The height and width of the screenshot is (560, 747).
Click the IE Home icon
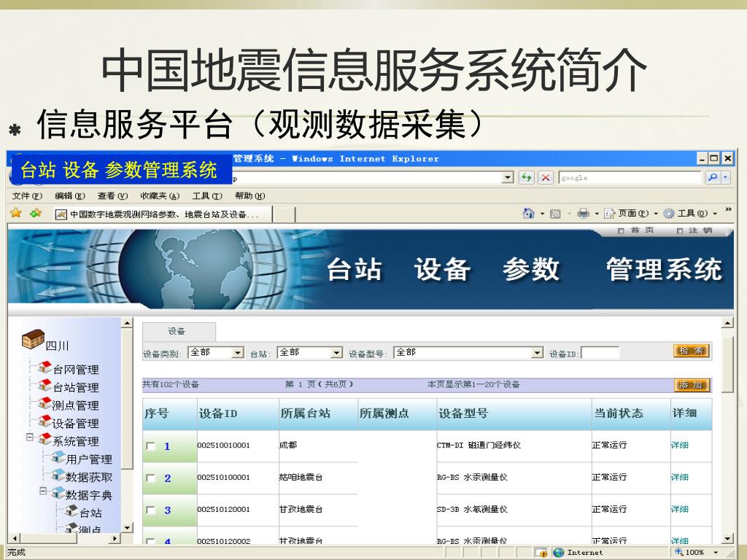point(528,214)
